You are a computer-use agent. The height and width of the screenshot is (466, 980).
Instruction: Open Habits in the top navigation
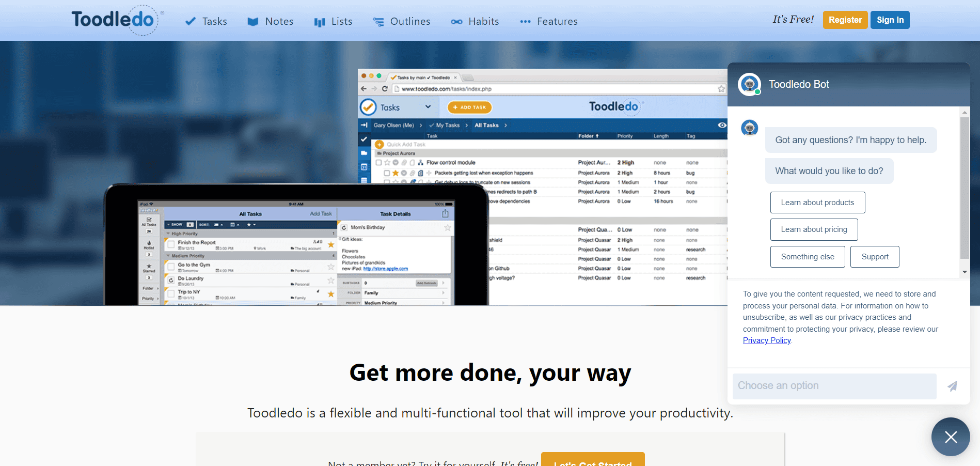click(x=475, y=21)
